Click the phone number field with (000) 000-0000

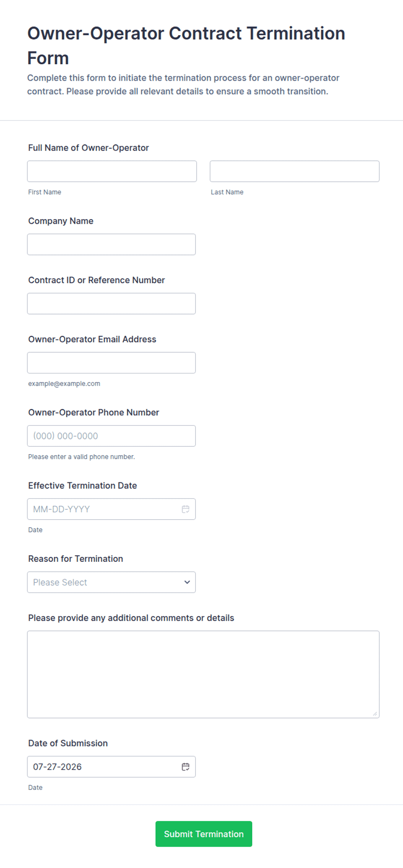point(111,436)
